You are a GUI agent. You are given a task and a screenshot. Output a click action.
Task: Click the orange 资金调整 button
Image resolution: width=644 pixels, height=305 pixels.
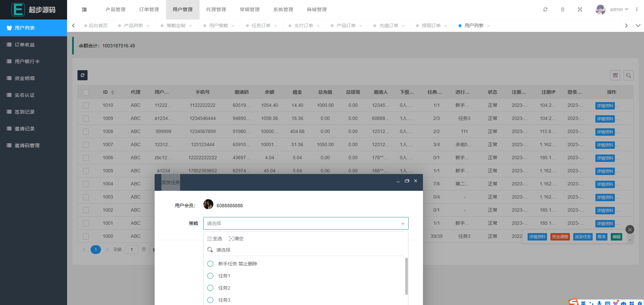(560, 237)
